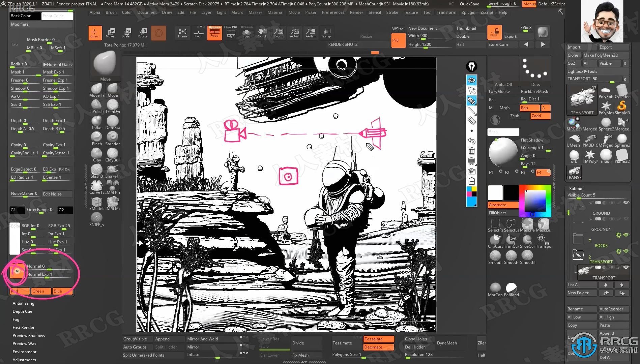640x364 pixels.
Task: Toggle Zadd sculpt mode
Action: tap(540, 116)
